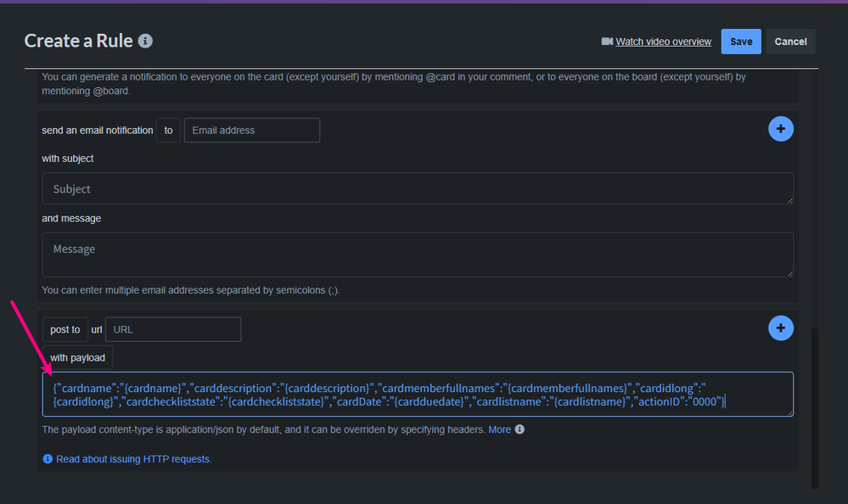Click the @card mention notification help text
This screenshot has width=848, height=504.
tap(394, 84)
